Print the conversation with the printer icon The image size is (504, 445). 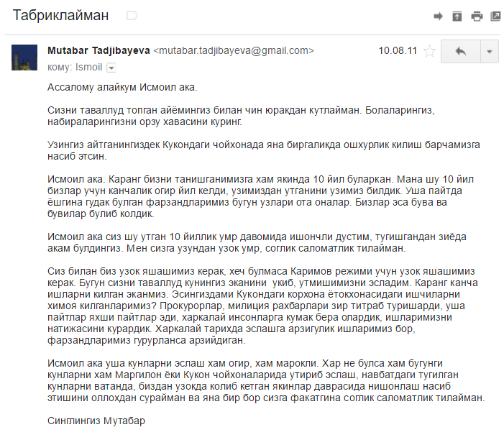[476, 16]
